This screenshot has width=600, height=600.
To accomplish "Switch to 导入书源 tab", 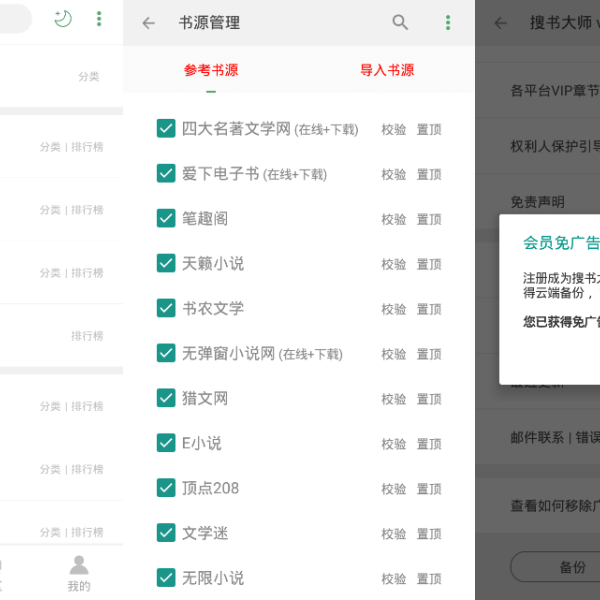I will pyautogui.click(x=387, y=70).
